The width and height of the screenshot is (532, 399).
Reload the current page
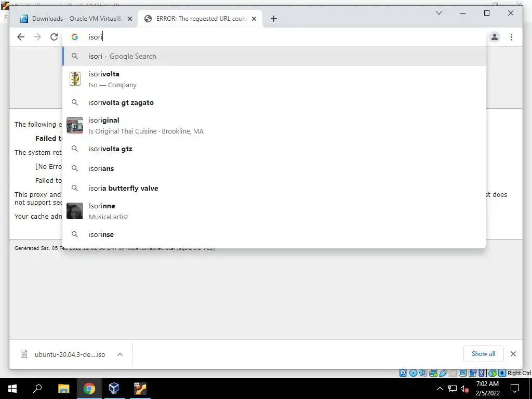coord(54,37)
